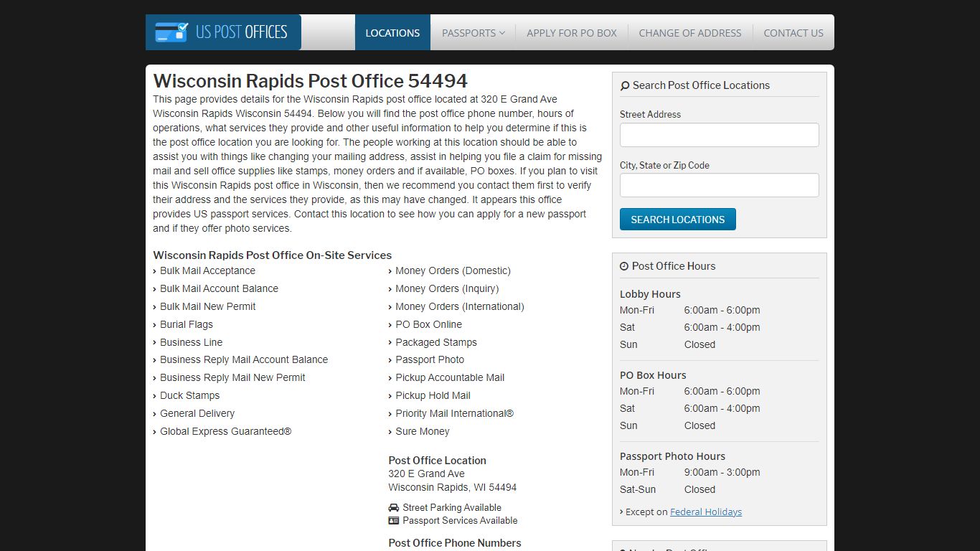Click the passport card icon for Passport Services
The image size is (980, 551).
(x=394, y=521)
